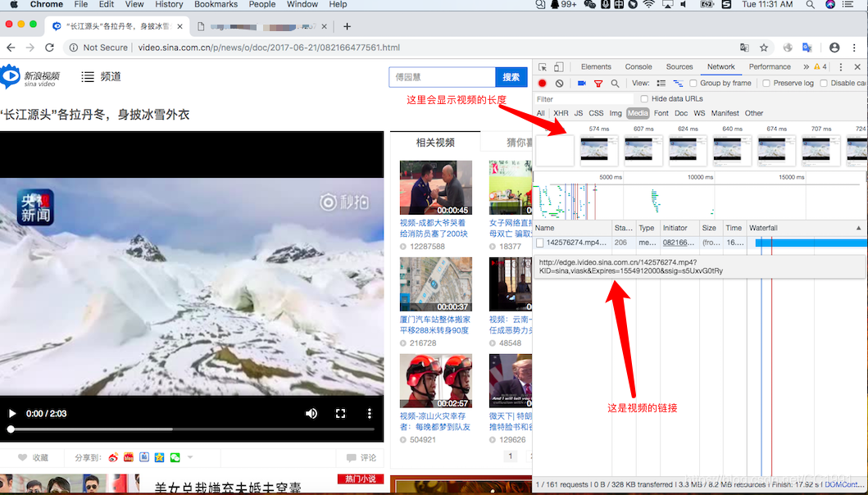Check the Preserve log option
The width and height of the screenshot is (868, 495).
point(766,83)
